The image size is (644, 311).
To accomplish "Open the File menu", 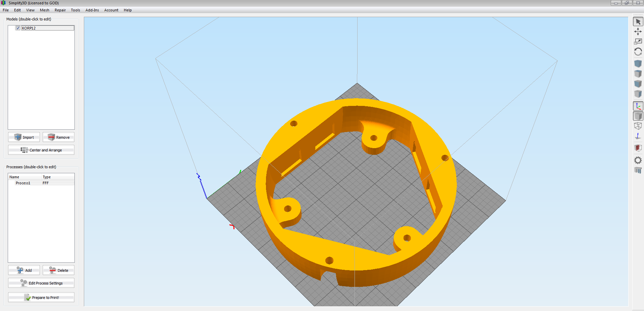I will 6,10.
